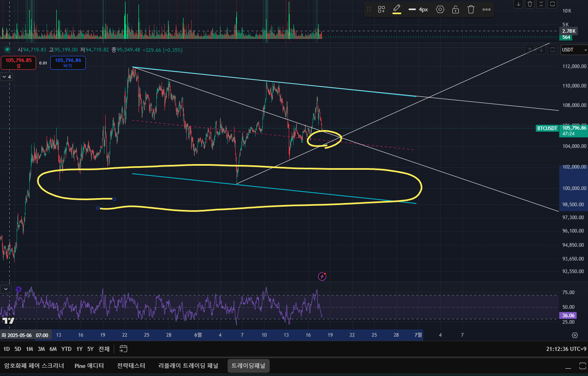Maximize the bottom panel
The height and width of the screenshot is (376, 588).
(x=583, y=366)
